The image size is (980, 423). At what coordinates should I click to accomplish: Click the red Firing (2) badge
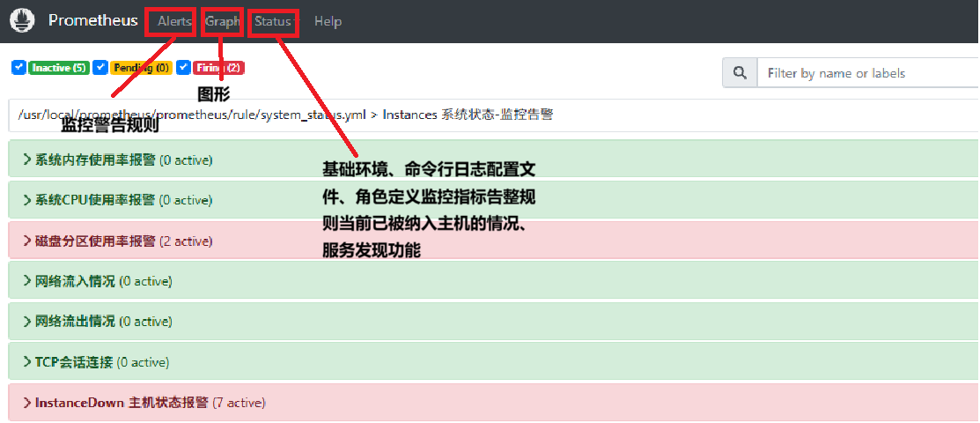pyautogui.click(x=218, y=68)
